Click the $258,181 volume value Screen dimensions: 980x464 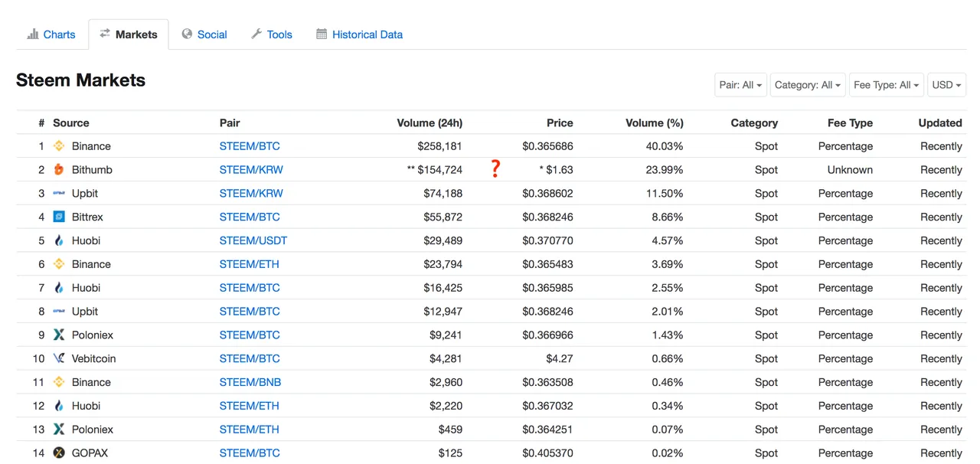point(440,146)
